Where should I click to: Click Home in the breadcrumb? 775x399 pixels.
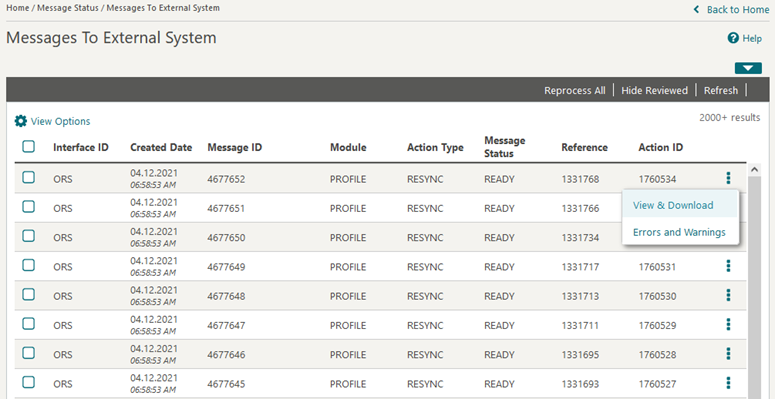click(x=17, y=8)
